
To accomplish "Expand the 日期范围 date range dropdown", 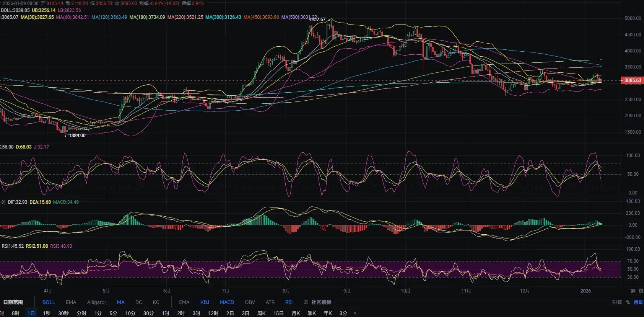I will pos(15,302).
